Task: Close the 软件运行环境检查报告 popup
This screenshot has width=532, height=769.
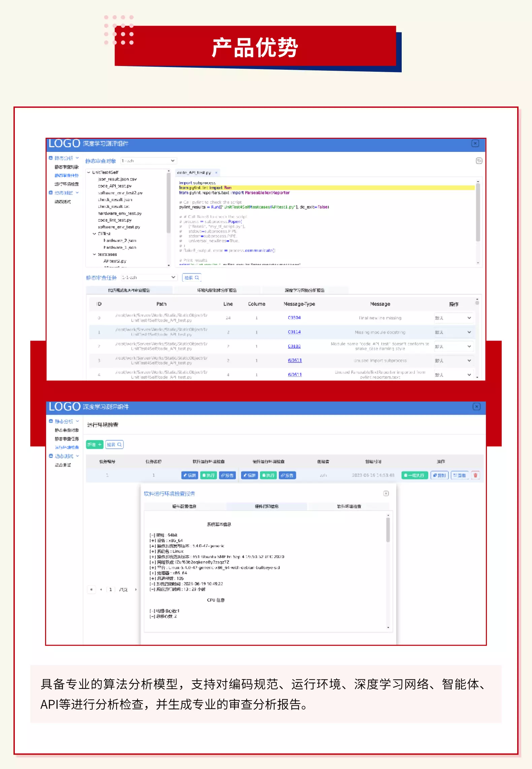Action: tap(386, 493)
